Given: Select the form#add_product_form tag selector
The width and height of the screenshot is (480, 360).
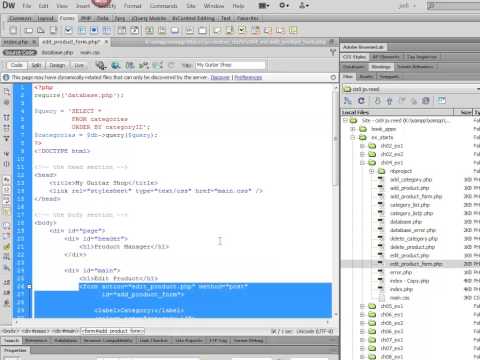Looking at the screenshot, I should pyautogui.click(x=113, y=331).
